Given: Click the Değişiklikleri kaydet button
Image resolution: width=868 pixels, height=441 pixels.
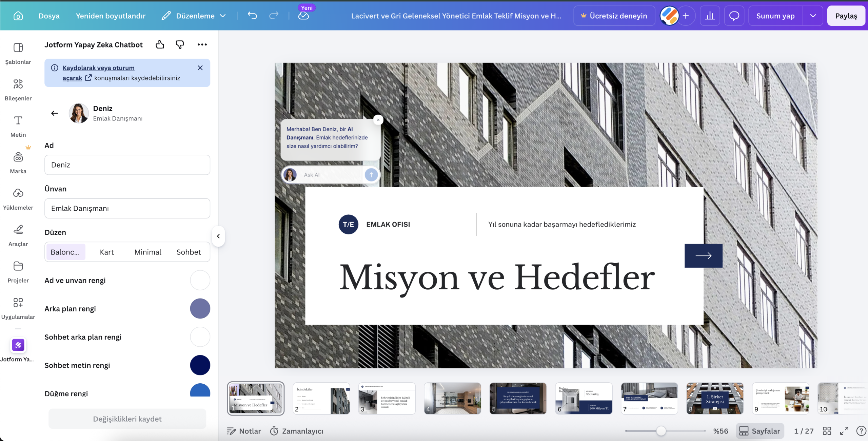Looking at the screenshot, I should (x=127, y=419).
